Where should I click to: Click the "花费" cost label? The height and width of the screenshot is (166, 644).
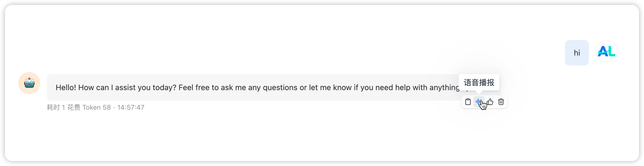tap(74, 107)
